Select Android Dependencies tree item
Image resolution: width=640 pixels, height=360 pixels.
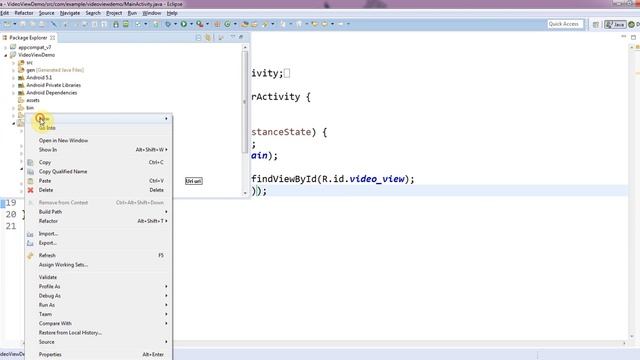coord(51,93)
